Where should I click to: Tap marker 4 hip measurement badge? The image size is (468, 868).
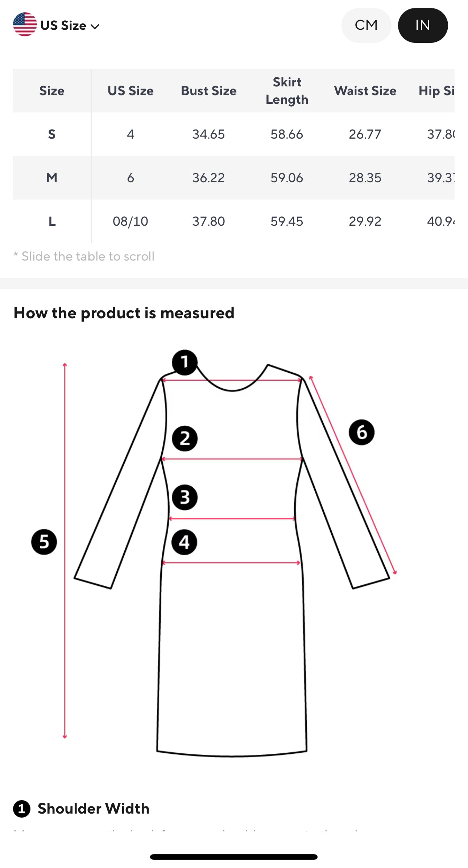tap(184, 542)
